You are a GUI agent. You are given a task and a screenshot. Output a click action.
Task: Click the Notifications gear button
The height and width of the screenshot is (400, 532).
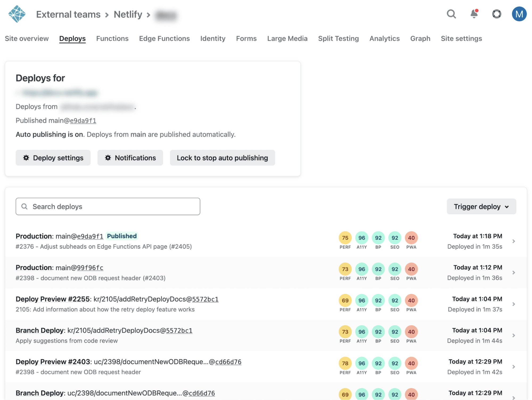pos(130,158)
